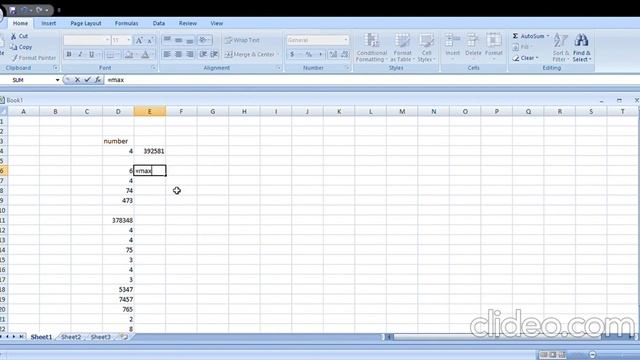The width and height of the screenshot is (640, 360).
Task: Click the Accounting dollar format icon
Action: (x=292, y=54)
